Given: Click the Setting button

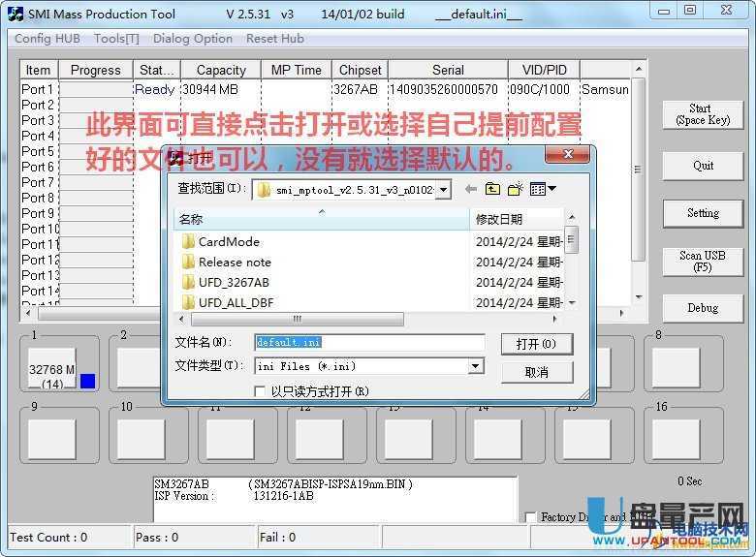Looking at the screenshot, I should [x=702, y=213].
